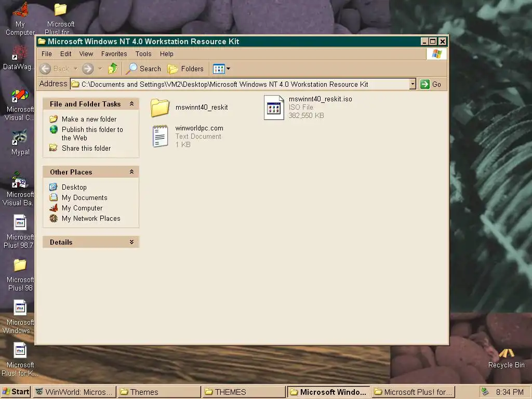Open the File menu
This screenshot has height=399, width=532.
coord(46,54)
